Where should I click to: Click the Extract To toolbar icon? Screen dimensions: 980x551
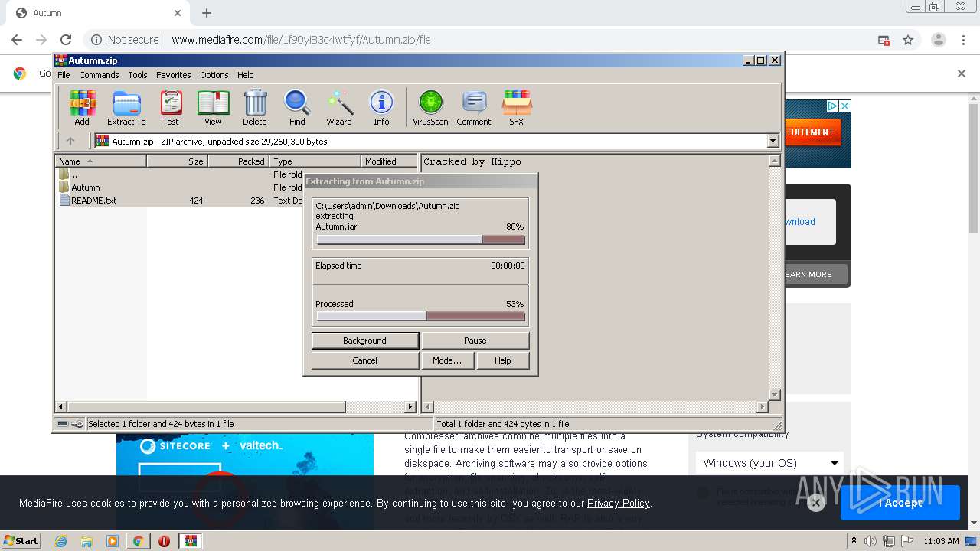point(126,107)
